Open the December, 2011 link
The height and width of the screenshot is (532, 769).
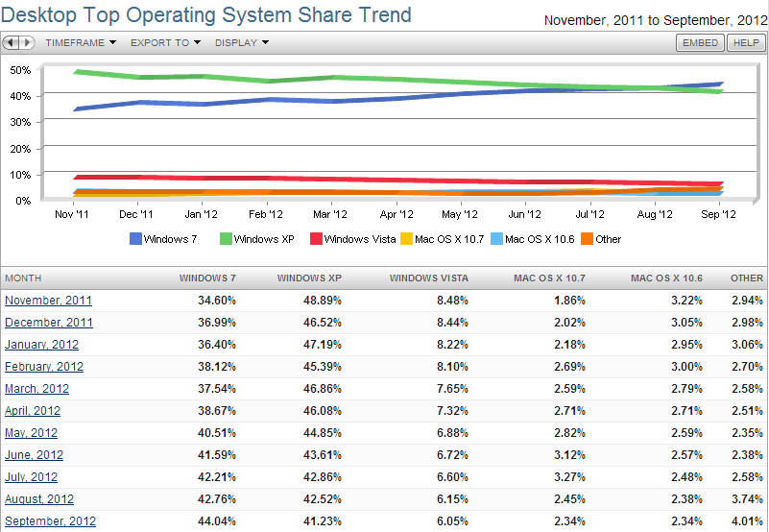[49, 323]
